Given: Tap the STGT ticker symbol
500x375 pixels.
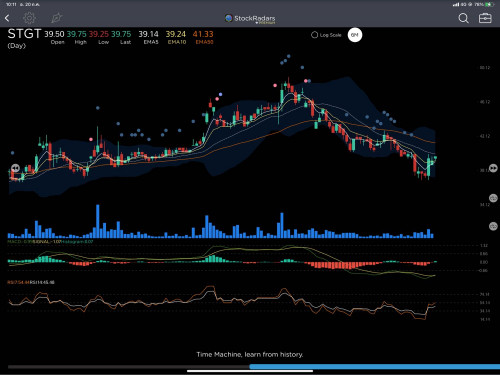Looking at the screenshot, I should tap(24, 34).
